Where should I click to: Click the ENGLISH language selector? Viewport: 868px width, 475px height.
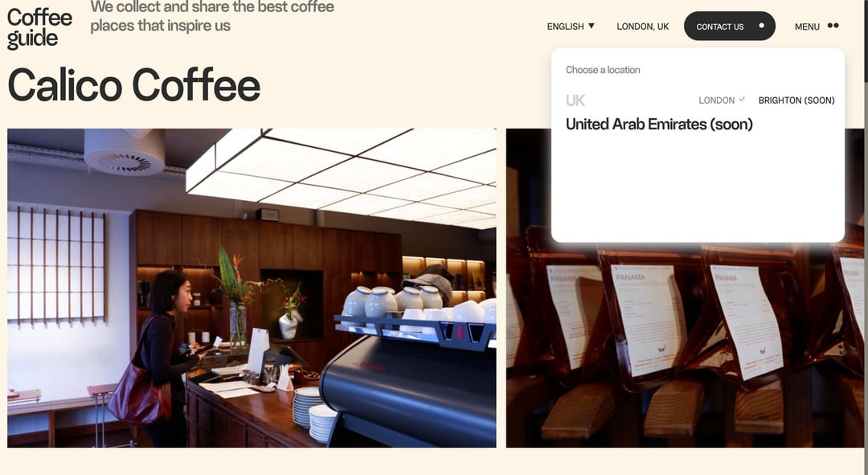tap(571, 26)
